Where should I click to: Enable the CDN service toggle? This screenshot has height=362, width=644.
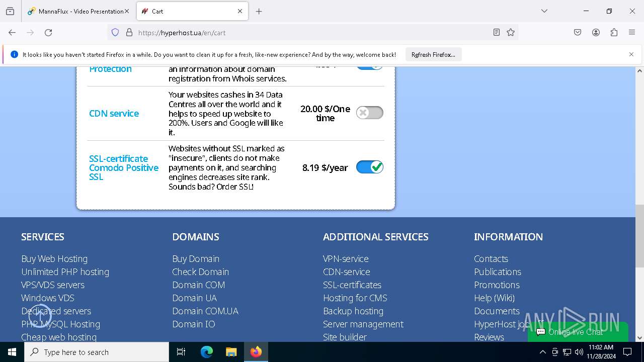click(370, 113)
